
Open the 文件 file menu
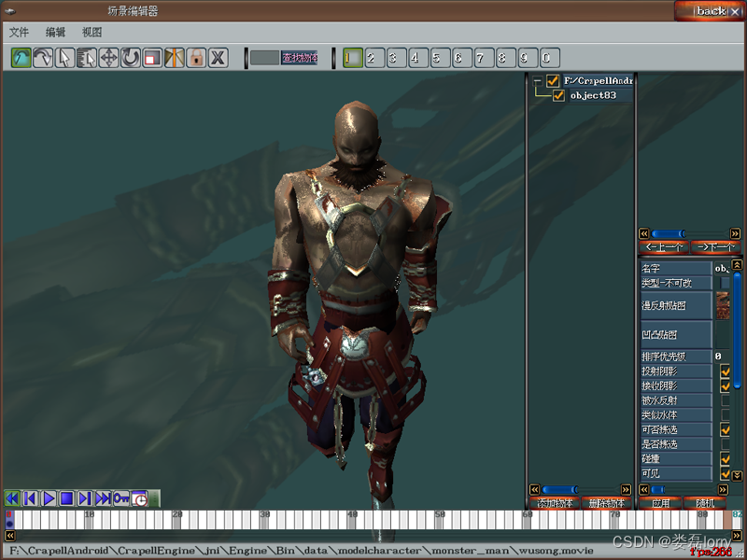tap(19, 32)
